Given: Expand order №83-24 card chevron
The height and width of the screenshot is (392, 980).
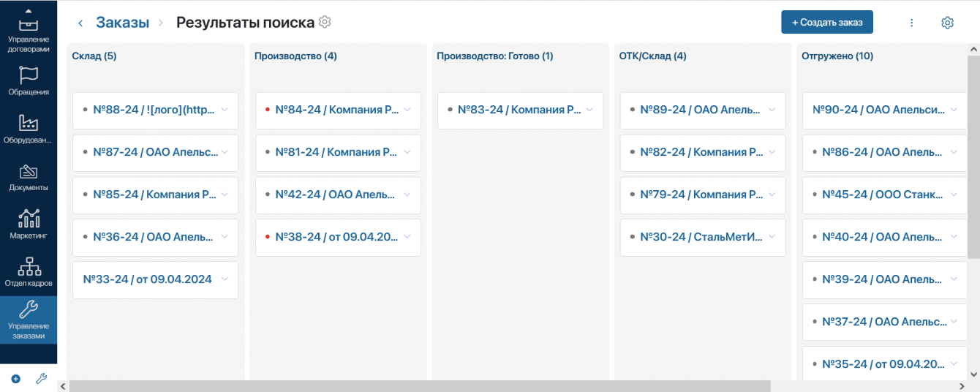Looking at the screenshot, I should [x=589, y=110].
